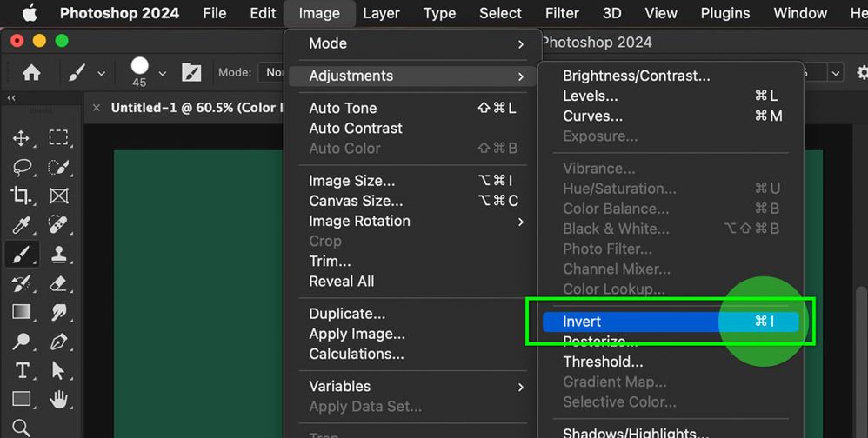Screen dimensions: 868x438
Task: Choose Canvas Size in Image menu
Action: (413, 201)
